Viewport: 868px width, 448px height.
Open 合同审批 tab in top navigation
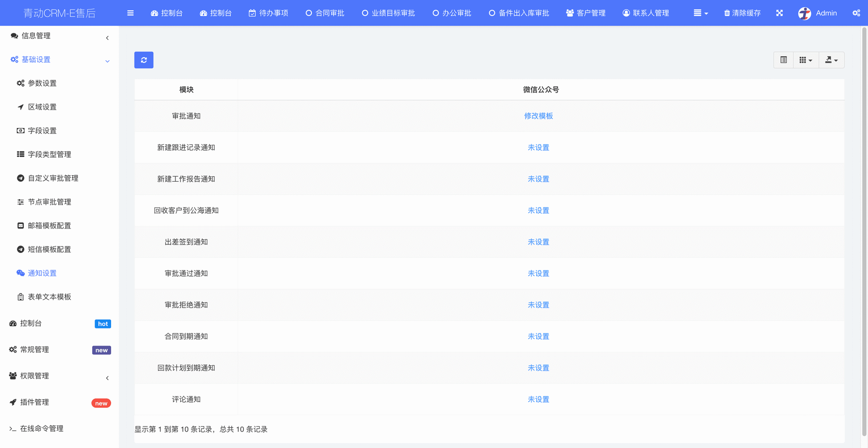[x=325, y=13]
